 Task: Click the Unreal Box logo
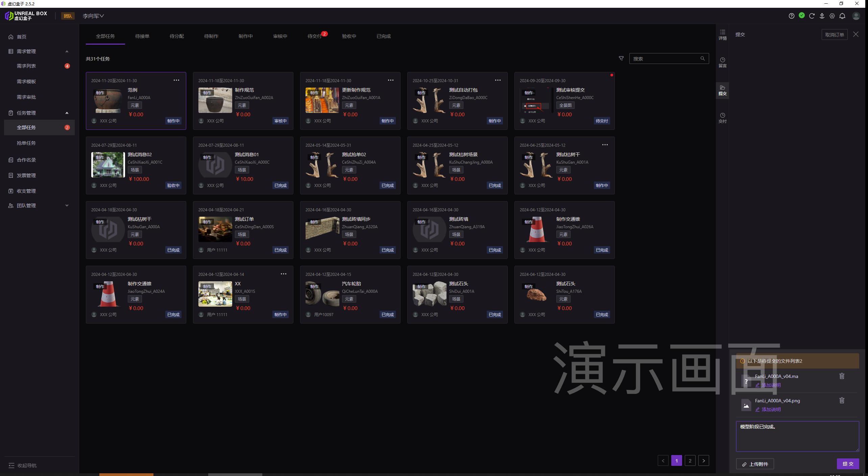[x=26, y=16]
